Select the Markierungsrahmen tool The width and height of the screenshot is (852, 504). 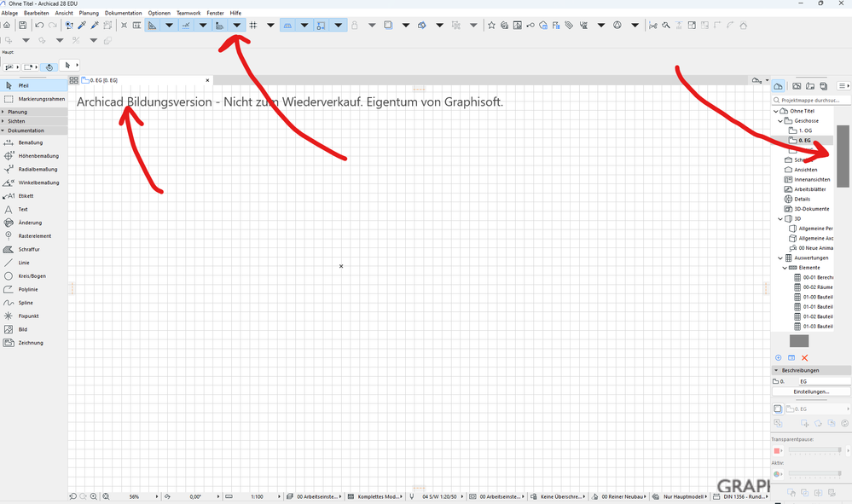point(34,99)
